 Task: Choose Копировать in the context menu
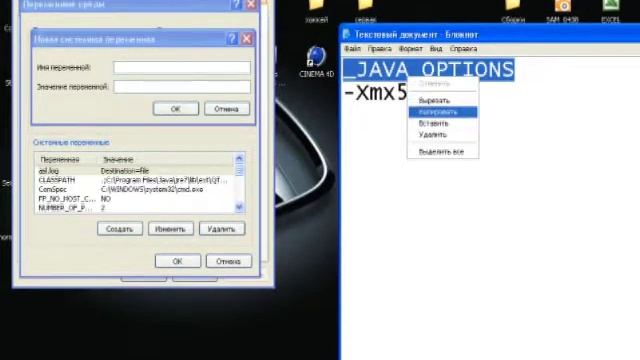pyautogui.click(x=443, y=112)
